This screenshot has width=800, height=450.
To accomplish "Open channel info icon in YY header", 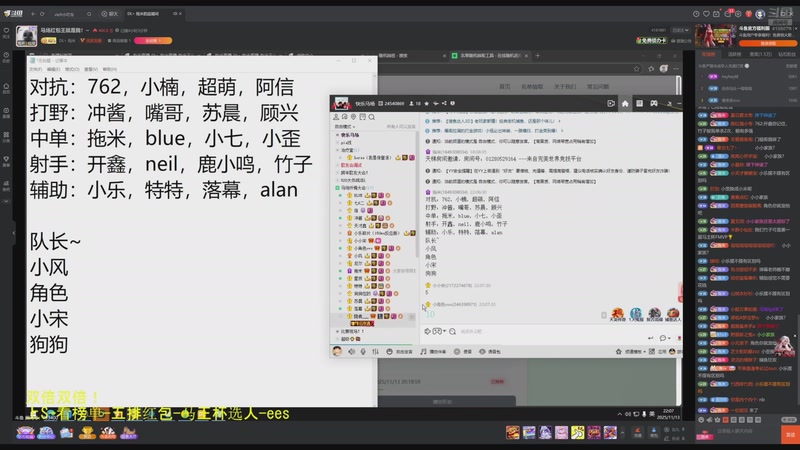I will (453, 104).
